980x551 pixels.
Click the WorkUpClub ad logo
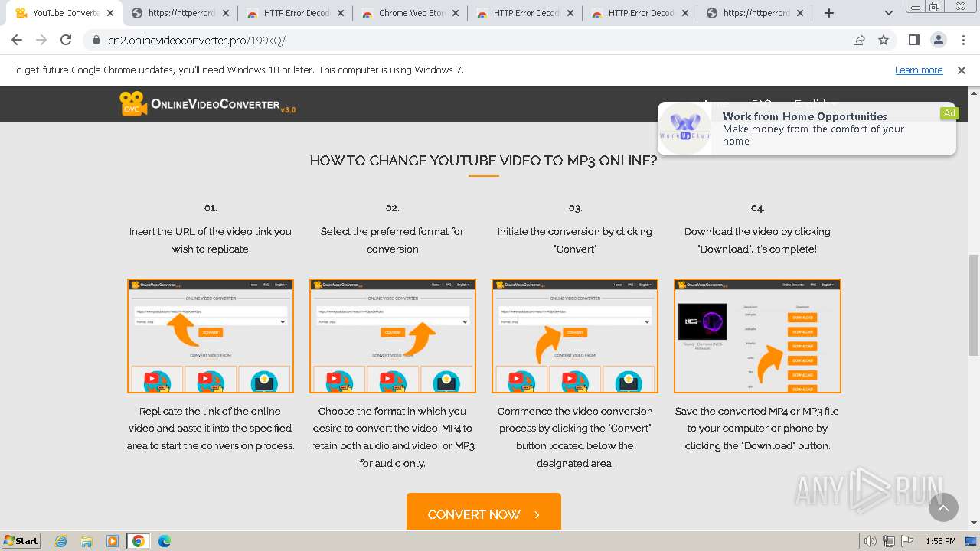pos(685,128)
